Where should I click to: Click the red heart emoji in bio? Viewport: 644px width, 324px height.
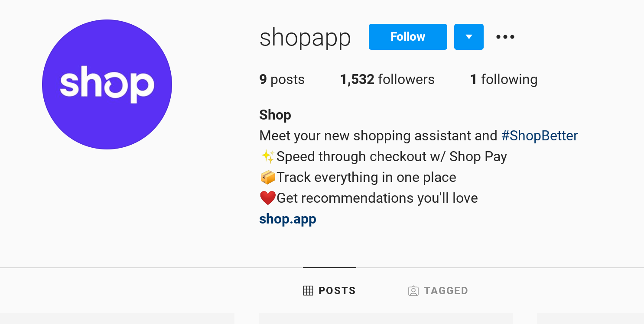click(x=268, y=198)
